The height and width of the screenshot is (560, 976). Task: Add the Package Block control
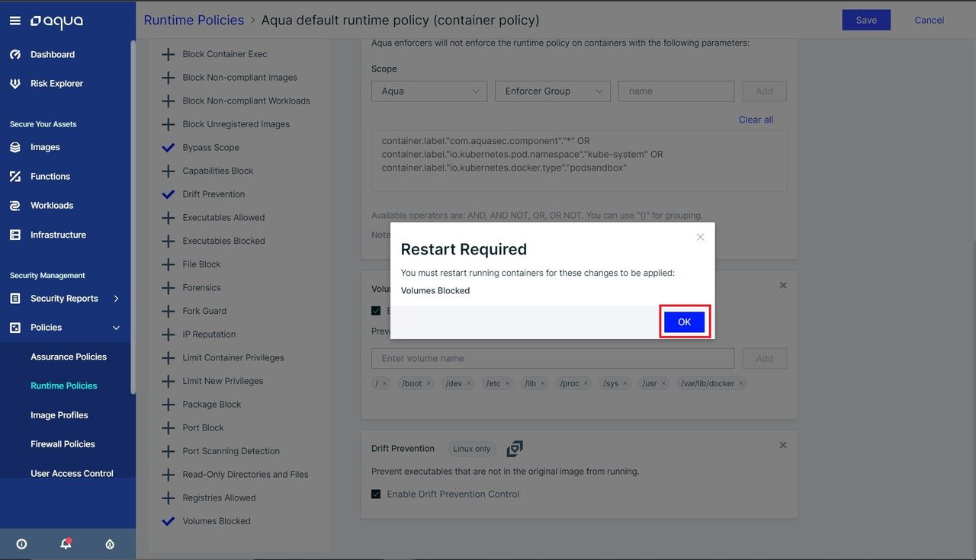point(169,405)
